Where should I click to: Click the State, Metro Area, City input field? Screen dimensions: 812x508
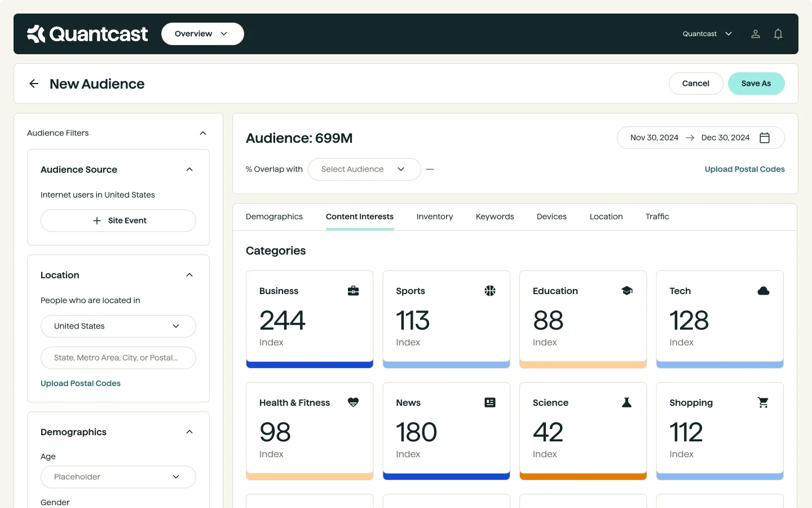click(118, 358)
